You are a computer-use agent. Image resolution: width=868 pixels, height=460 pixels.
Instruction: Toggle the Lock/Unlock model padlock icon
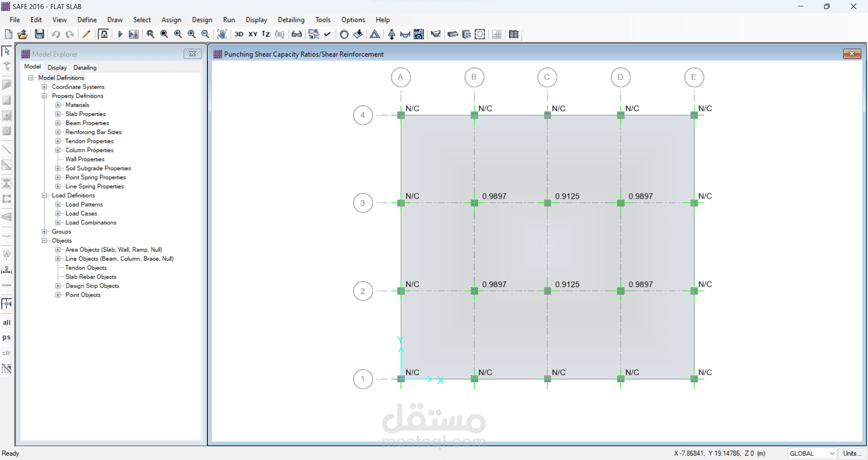click(x=104, y=34)
